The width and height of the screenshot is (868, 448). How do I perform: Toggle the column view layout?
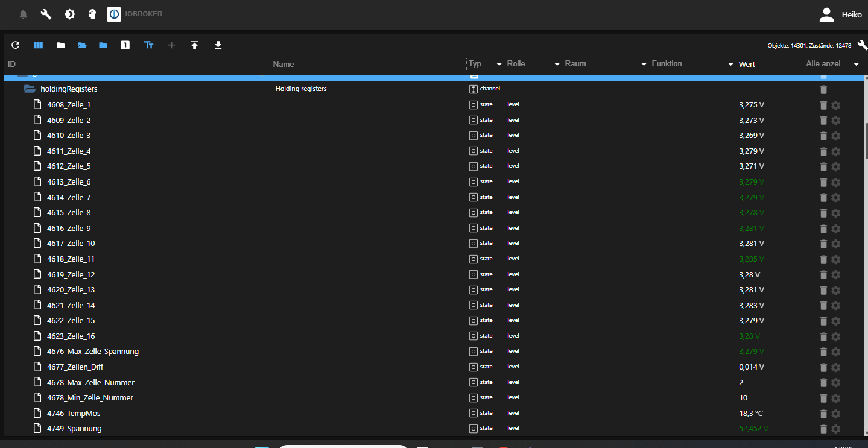(38, 45)
